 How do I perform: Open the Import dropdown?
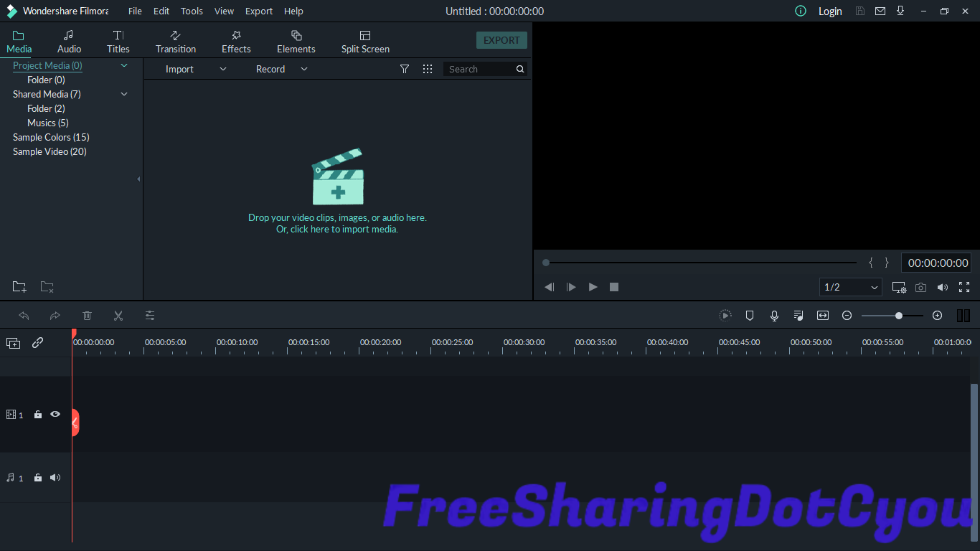[195, 69]
